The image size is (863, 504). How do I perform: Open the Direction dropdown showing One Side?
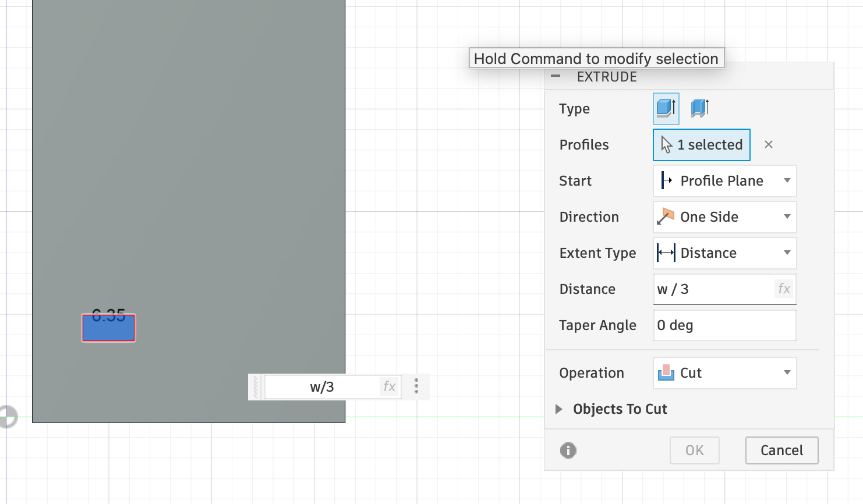coord(788,216)
